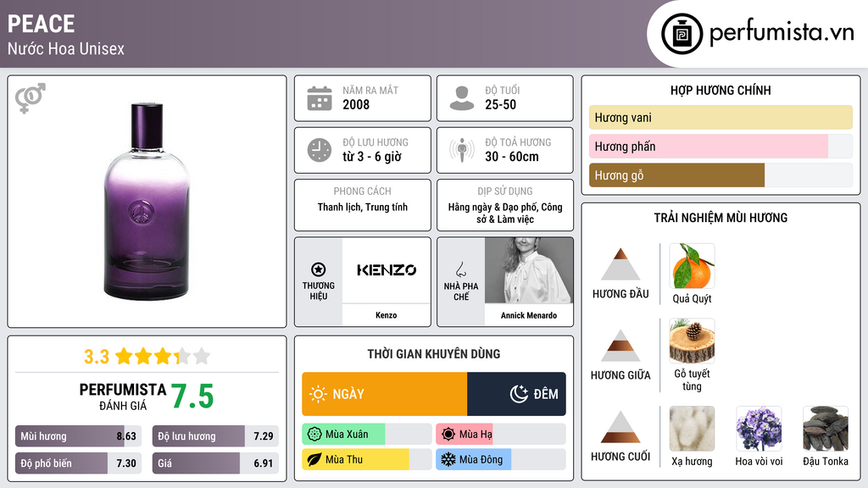Click the Độ lưu hương 7.29 score bar
Screen dimensions: 868x488
click(x=215, y=436)
